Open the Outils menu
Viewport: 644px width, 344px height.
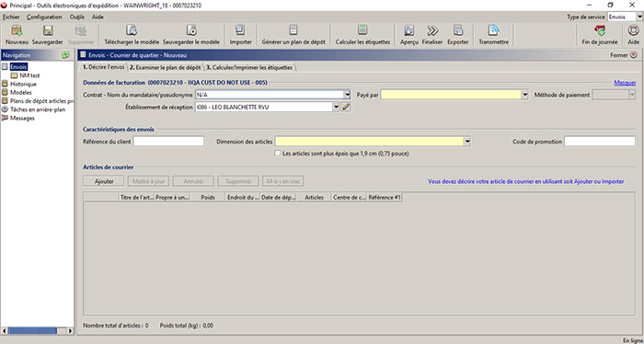pyautogui.click(x=77, y=17)
